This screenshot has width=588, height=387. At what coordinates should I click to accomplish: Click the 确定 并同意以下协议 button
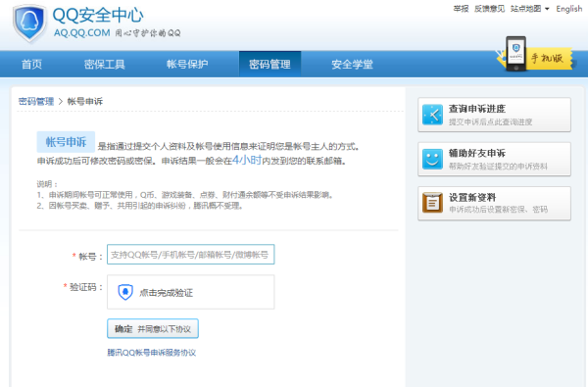point(153,329)
